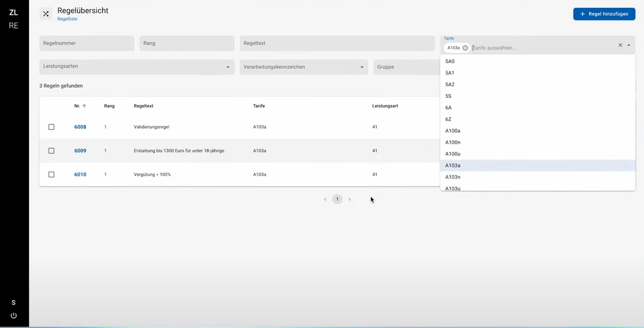Image resolution: width=644 pixels, height=328 pixels.
Task: Choose A100n from the Tarife list
Action: pyautogui.click(x=453, y=142)
